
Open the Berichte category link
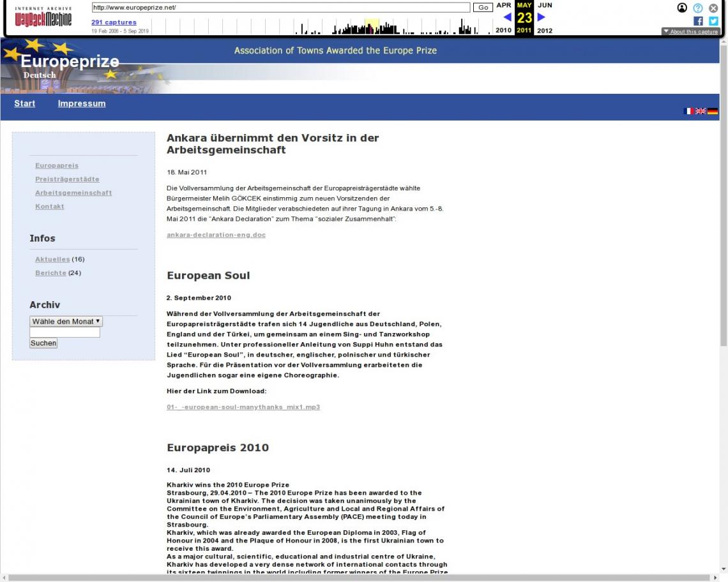coord(50,273)
